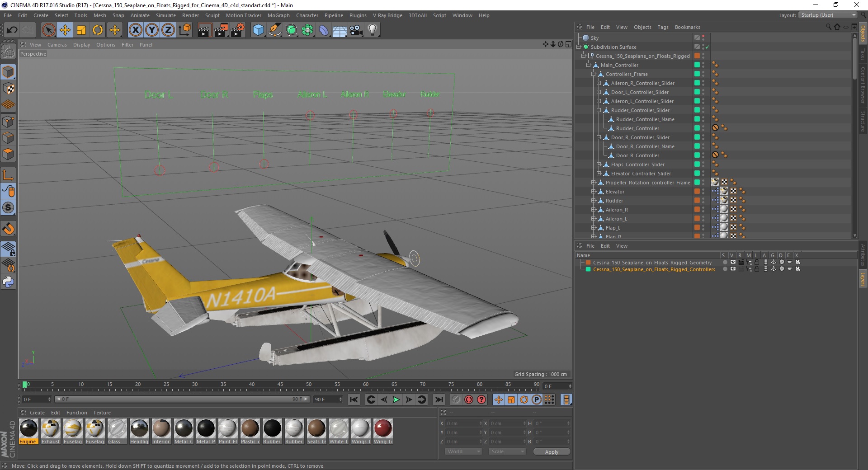Screen dimensions: 868x470
Task: Toggle solo for Controllers layer
Action: point(725,269)
